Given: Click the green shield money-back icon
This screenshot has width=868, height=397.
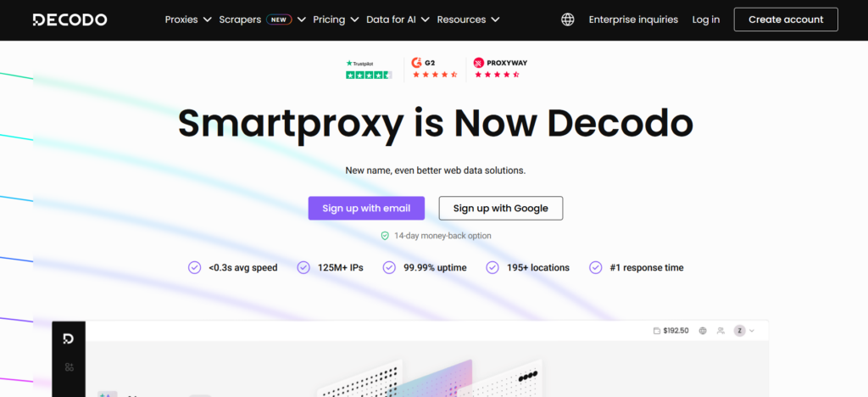Looking at the screenshot, I should [385, 236].
